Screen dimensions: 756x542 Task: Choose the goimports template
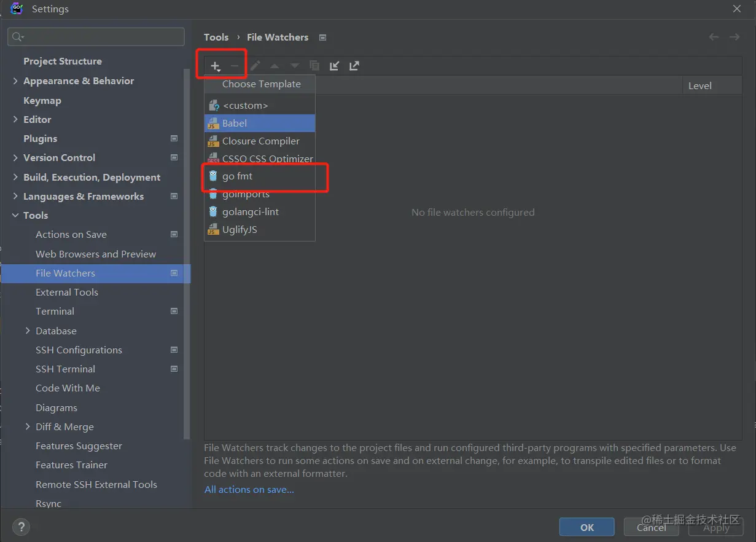click(260, 194)
